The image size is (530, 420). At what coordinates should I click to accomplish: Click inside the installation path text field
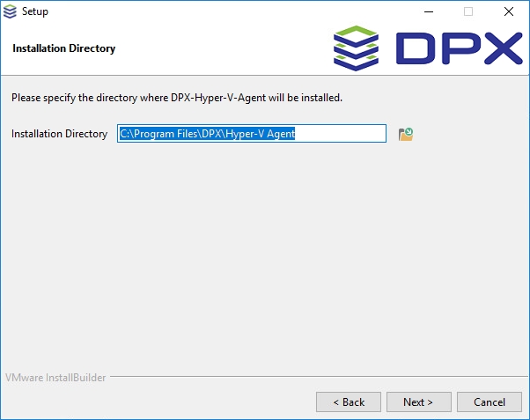point(343,134)
